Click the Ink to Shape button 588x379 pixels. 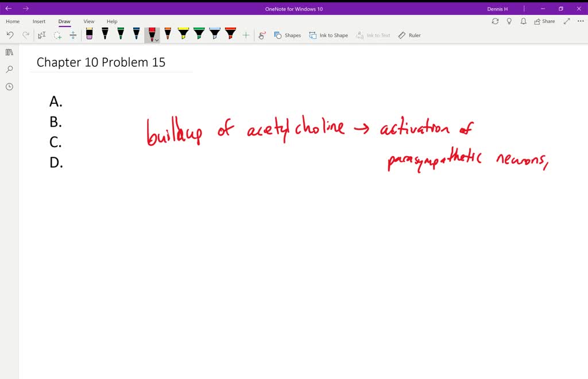tap(328, 35)
